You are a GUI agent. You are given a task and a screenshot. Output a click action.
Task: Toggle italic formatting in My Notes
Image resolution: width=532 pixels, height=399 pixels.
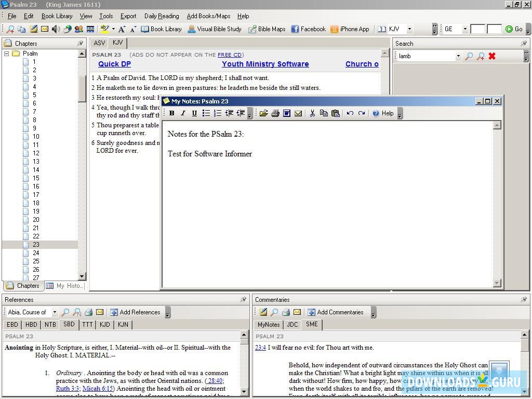click(x=183, y=113)
